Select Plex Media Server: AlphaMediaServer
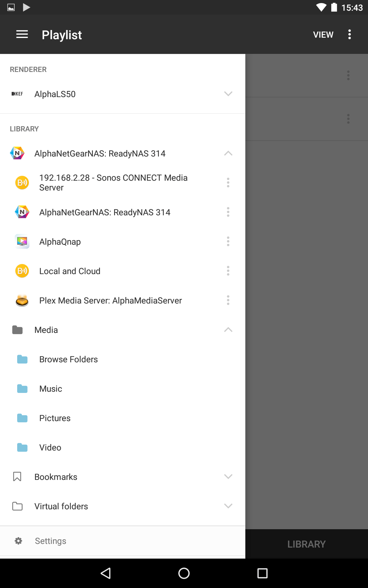The image size is (368, 588). pyautogui.click(x=111, y=300)
